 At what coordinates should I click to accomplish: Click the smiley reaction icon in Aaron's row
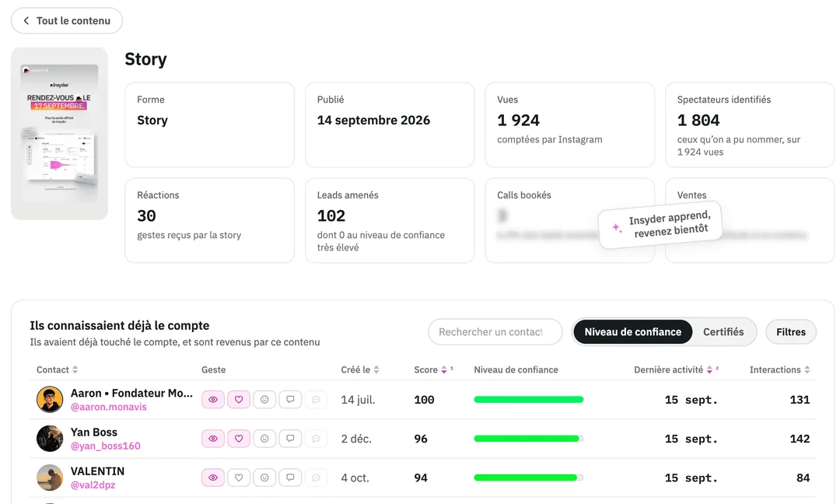click(x=264, y=400)
